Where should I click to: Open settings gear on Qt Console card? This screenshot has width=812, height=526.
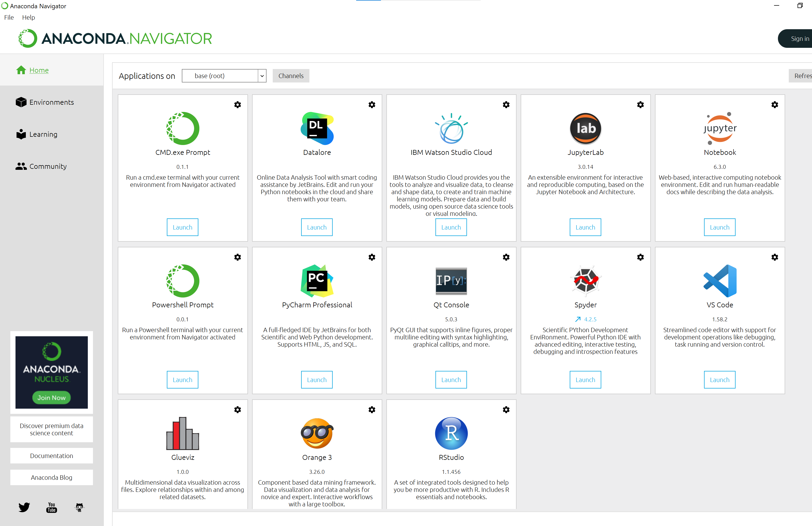[x=506, y=257]
